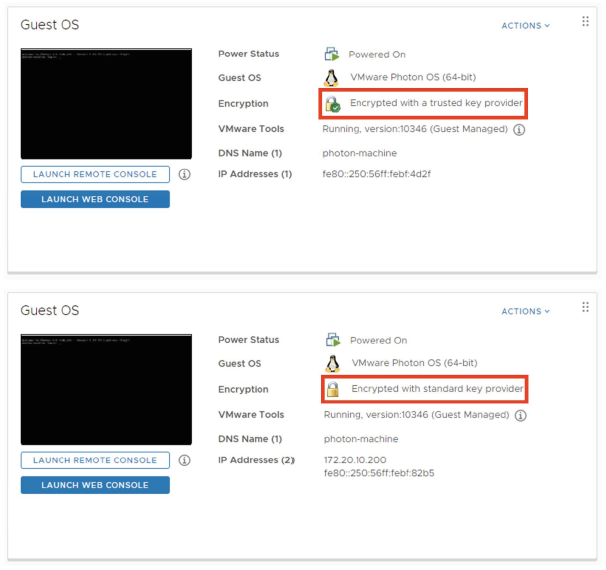Launch web console in bottom card
This screenshot has height=570, width=606.
coord(95,485)
